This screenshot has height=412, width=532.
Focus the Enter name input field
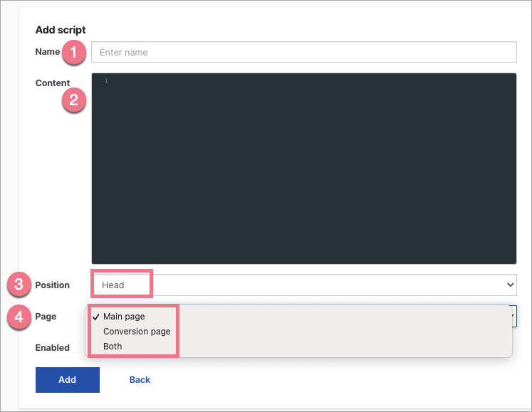tap(303, 52)
